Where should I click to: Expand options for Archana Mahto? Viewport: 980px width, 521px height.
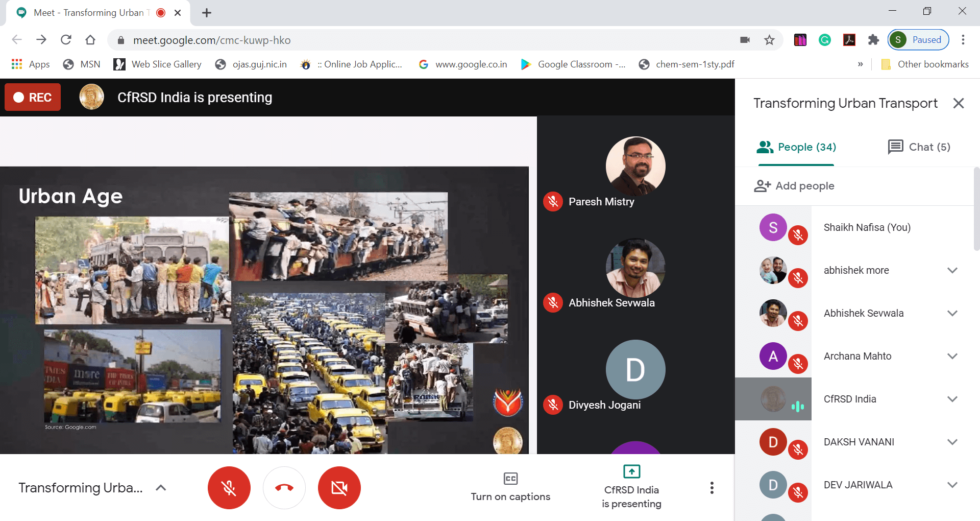pos(952,356)
